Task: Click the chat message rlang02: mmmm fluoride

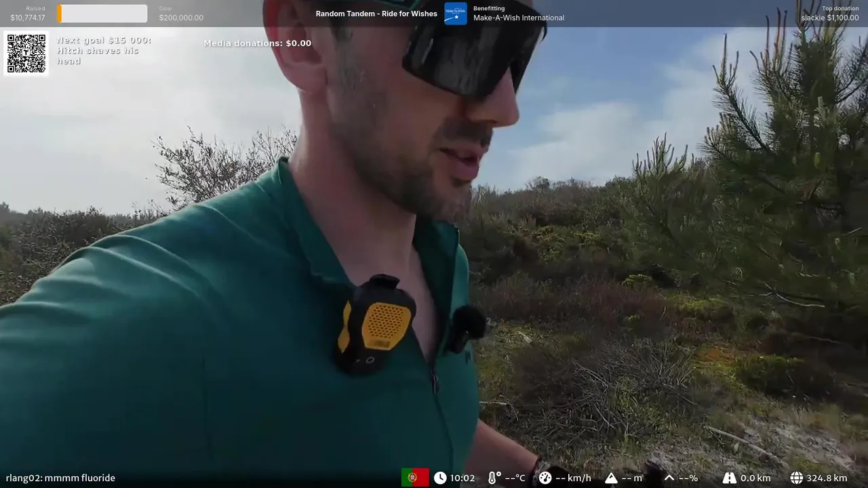Action: pos(60,478)
